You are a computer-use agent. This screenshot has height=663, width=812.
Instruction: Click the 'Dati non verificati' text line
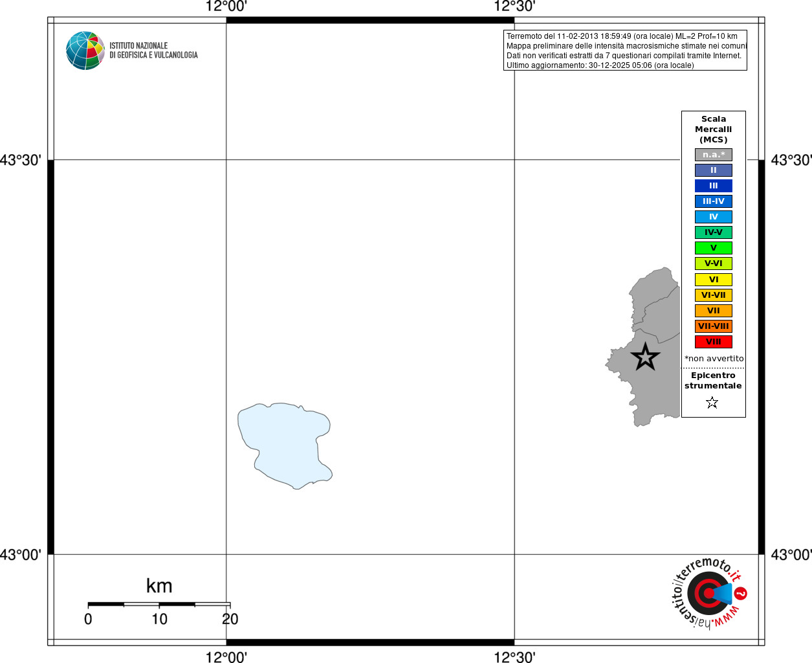pyautogui.click(x=624, y=56)
